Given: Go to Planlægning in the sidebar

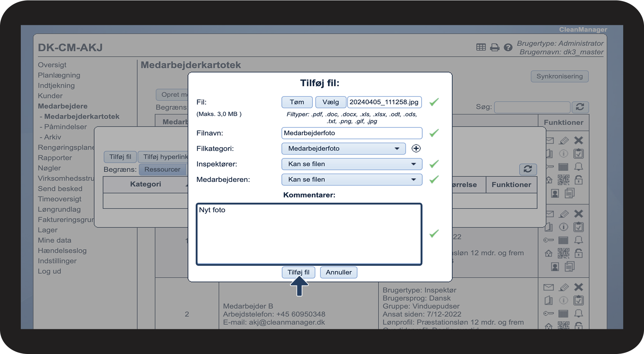Looking at the screenshot, I should tap(59, 75).
